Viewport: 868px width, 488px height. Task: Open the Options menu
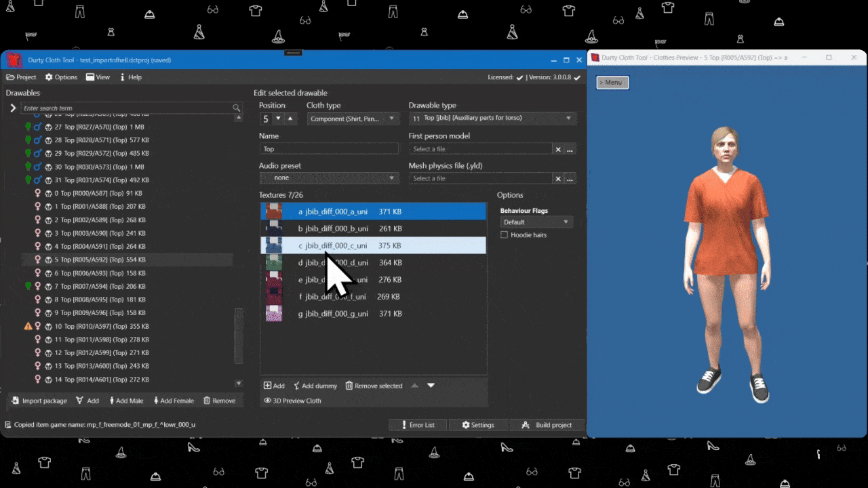60,77
